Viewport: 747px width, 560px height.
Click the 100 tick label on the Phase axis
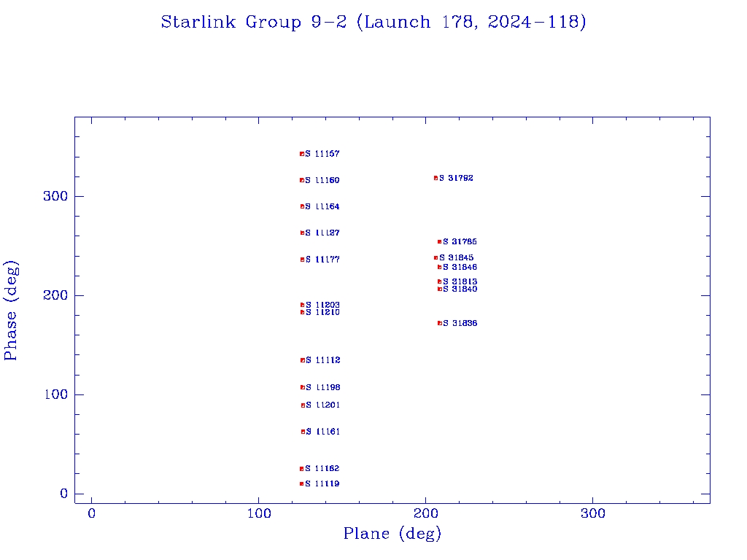click(x=55, y=394)
